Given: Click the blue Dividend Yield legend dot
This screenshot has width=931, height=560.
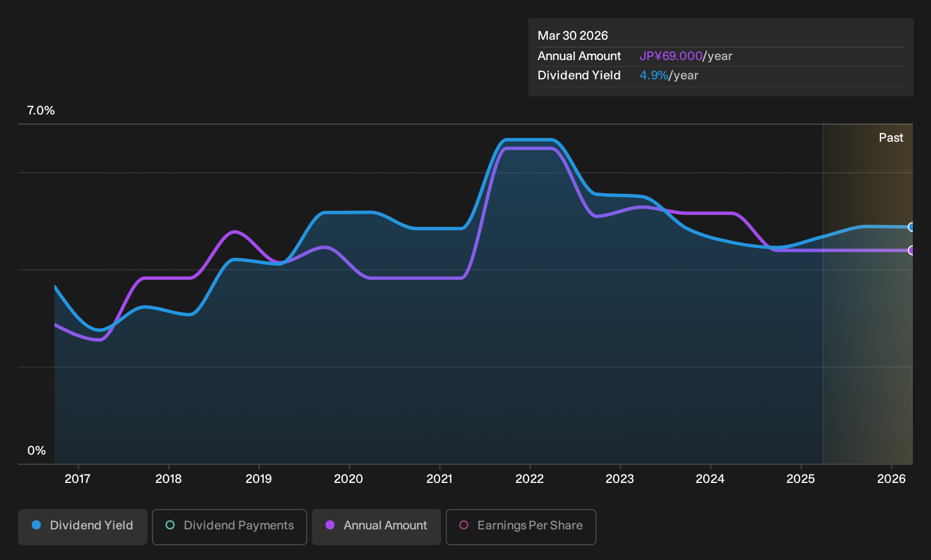Looking at the screenshot, I should click(x=36, y=525).
